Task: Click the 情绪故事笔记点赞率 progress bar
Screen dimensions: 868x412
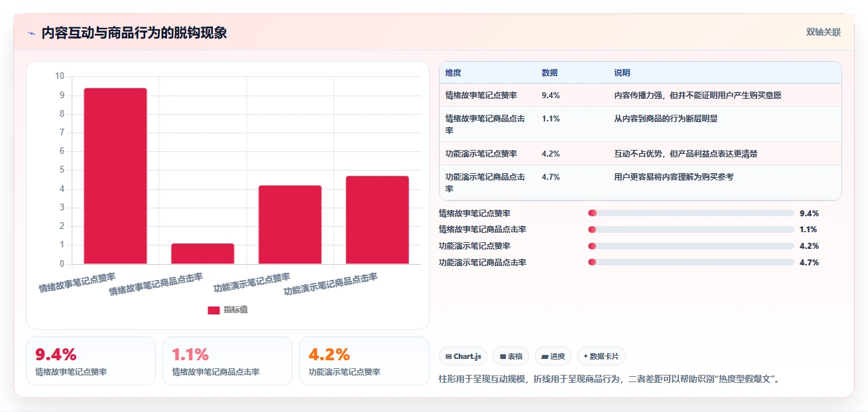Action: pos(691,213)
